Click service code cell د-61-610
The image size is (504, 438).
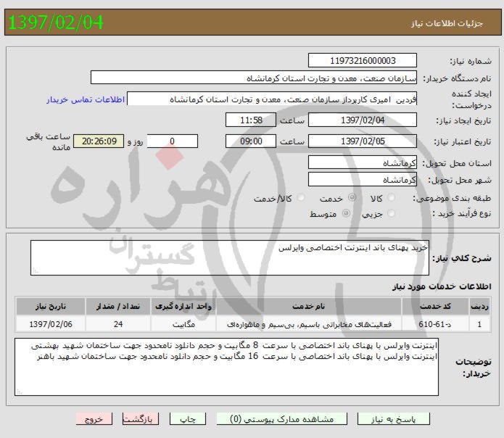pos(435,324)
